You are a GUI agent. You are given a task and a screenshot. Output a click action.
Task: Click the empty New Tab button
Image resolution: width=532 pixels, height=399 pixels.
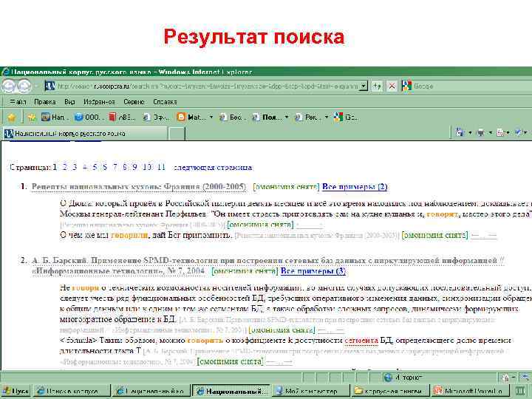click(x=177, y=134)
